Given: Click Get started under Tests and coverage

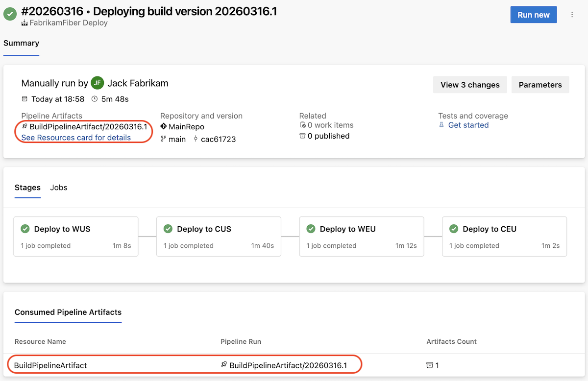Looking at the screenshot, I should click(x=468, y=125).
